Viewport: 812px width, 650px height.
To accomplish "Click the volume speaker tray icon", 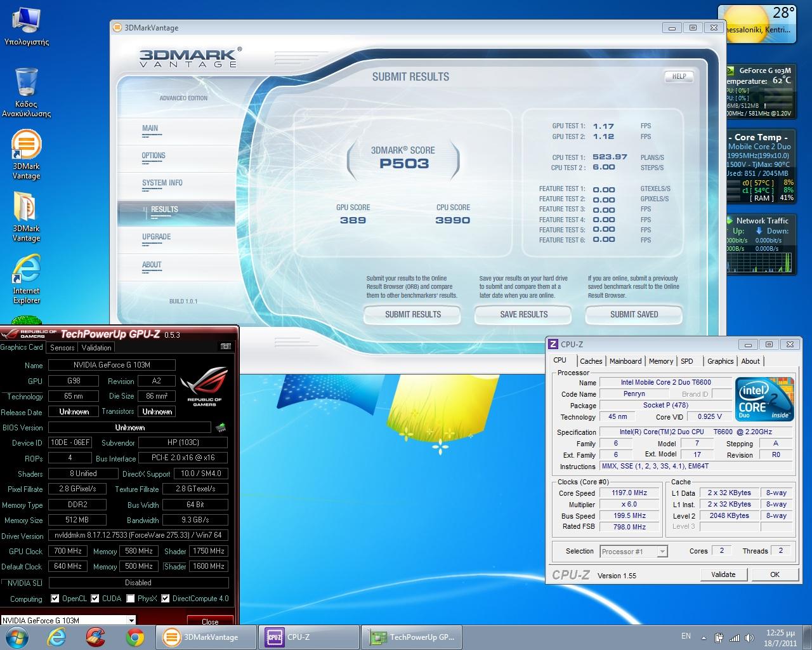I will pyautogui.click(x=749, y=637).
